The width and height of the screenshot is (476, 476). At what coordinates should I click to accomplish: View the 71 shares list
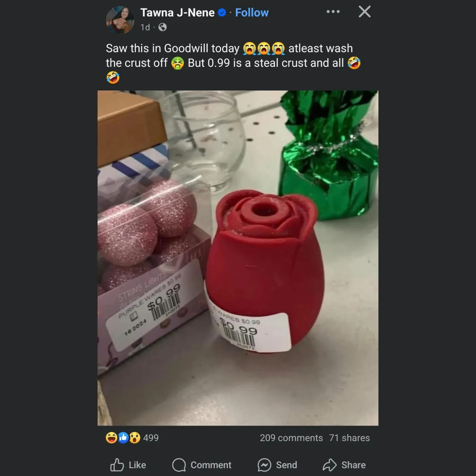tap(349, 438)
